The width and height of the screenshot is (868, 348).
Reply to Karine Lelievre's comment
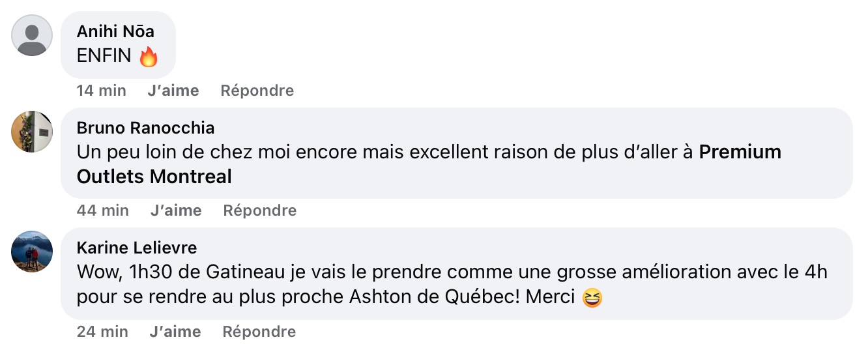pos(259,332)
